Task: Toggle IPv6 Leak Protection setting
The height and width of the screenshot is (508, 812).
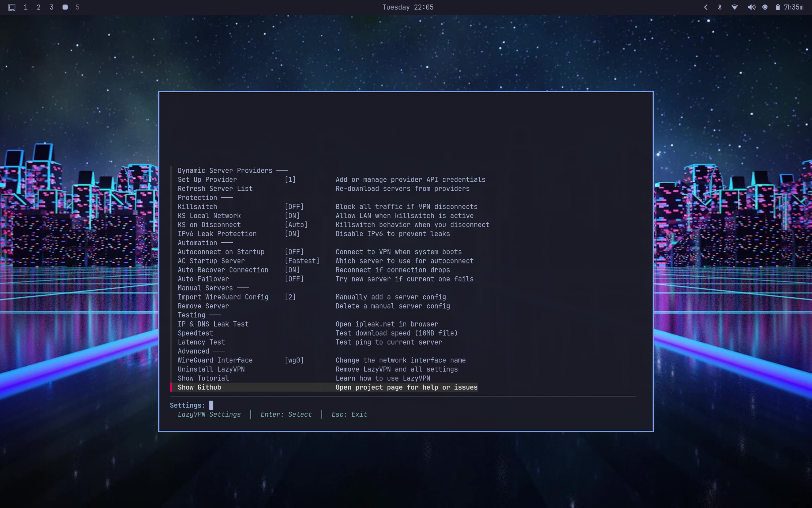Action: 217,234
